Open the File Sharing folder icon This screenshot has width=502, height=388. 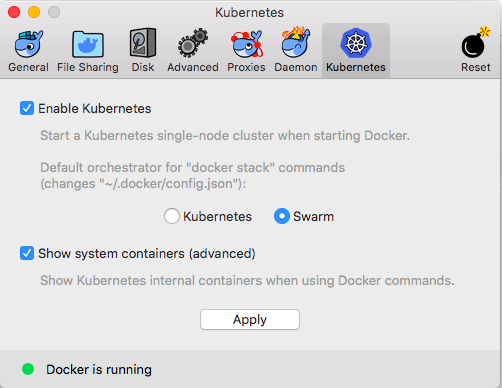(x=88, y=44)
